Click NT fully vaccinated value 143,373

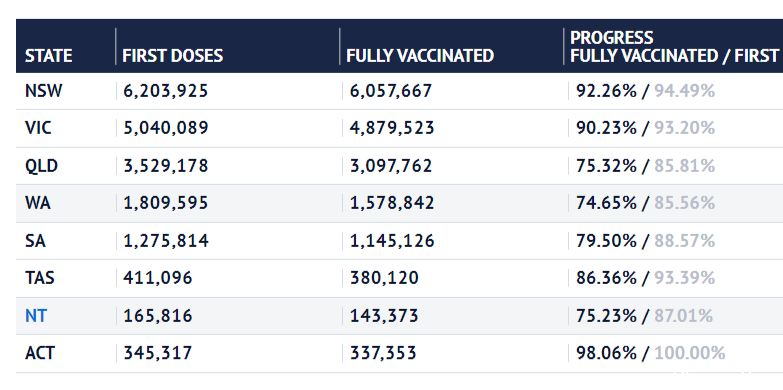pyautogui.click(x=384, y=316)
